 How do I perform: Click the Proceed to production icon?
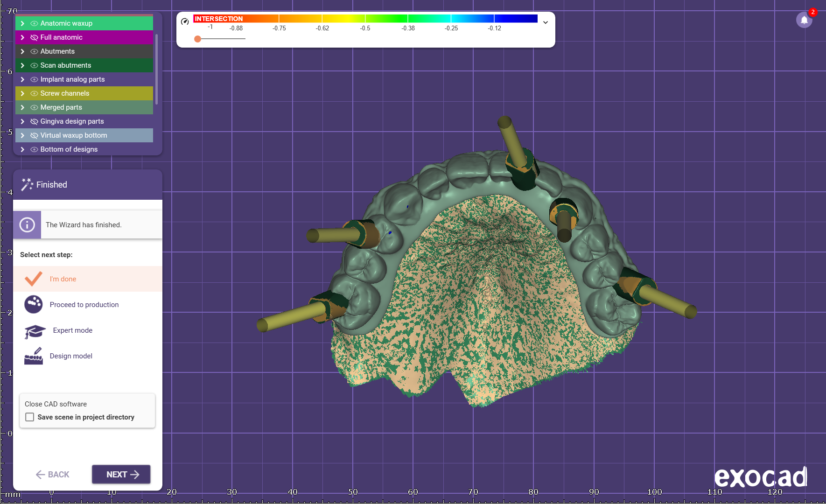(x=34, y=304)
